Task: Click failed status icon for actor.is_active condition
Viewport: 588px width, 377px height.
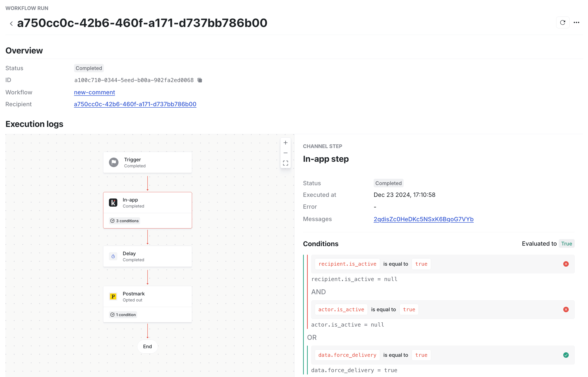Action: tap(566, 309)
